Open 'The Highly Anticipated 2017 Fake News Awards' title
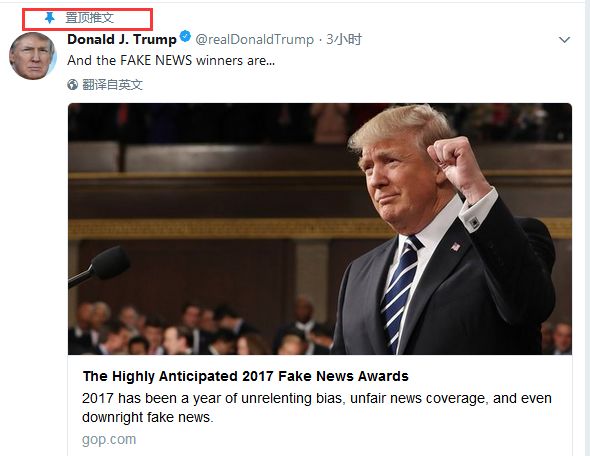 point(246,376)
